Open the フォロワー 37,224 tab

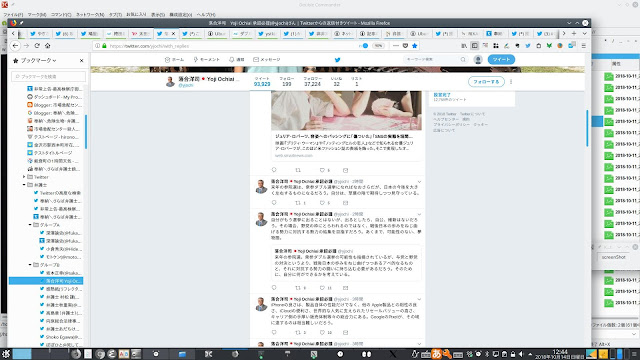coord(312,81)
